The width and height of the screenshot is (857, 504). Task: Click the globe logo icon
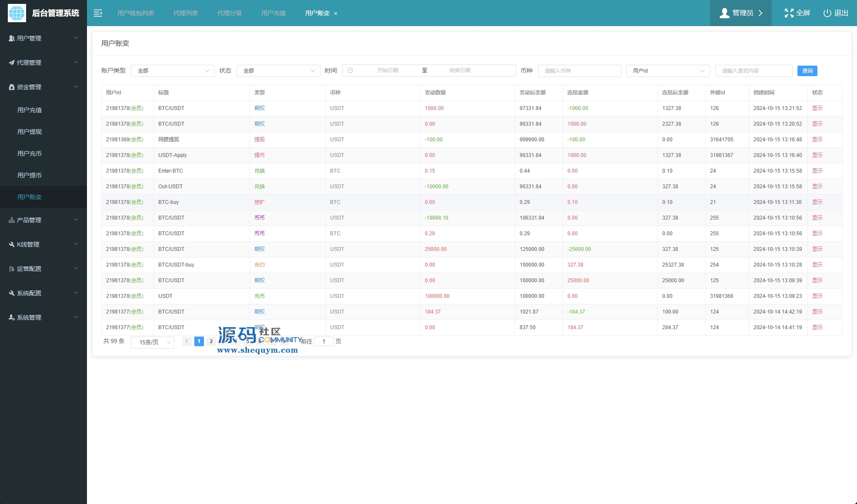17,13
